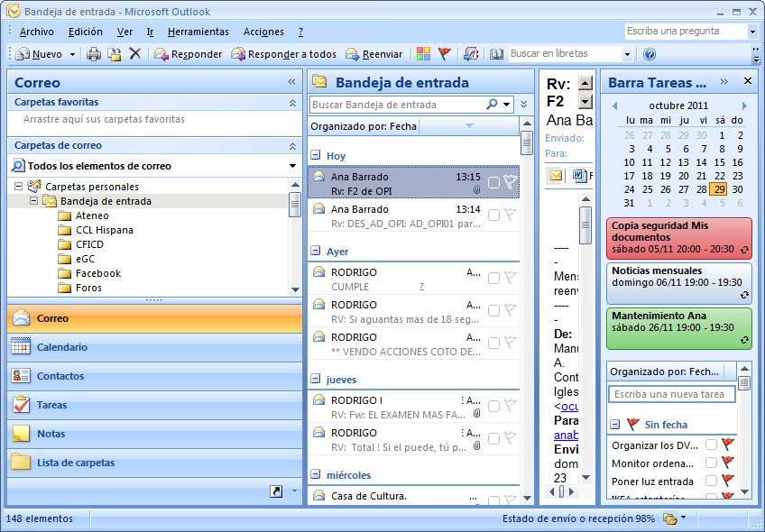Check category box of Si aguantas mas message
Viewport: 765px width, 532px height.
[x=493, y=310]
